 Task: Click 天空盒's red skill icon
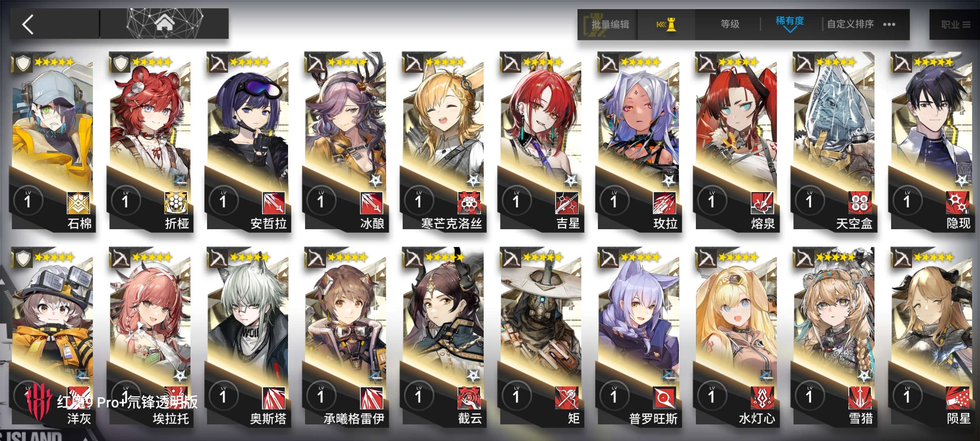[860, 203]
